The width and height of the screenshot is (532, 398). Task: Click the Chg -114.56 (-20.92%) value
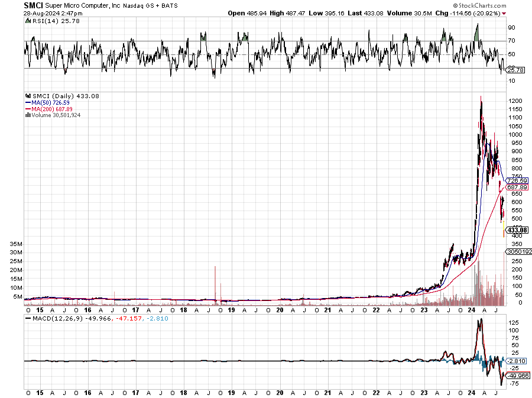tap(468, 13)
